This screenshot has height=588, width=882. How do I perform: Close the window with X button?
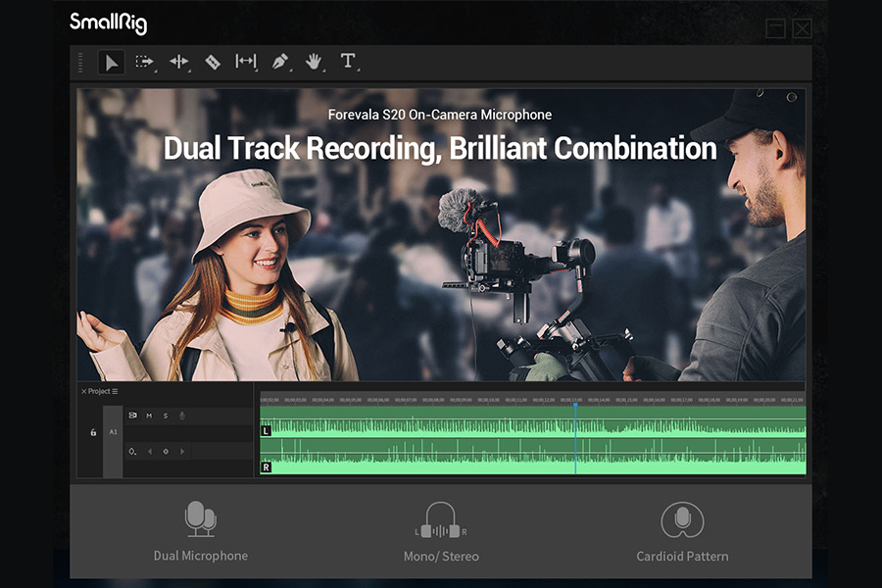pos(802,28)
